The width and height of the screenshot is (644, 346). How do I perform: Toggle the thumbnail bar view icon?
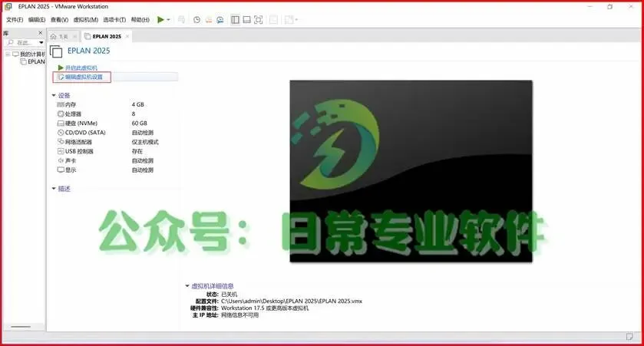[x=246, y=20]
